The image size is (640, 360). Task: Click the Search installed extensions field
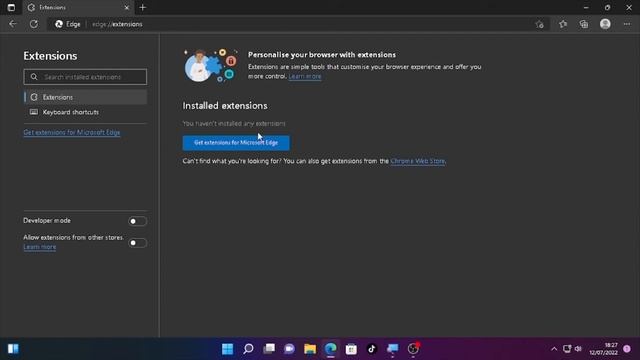85,77
